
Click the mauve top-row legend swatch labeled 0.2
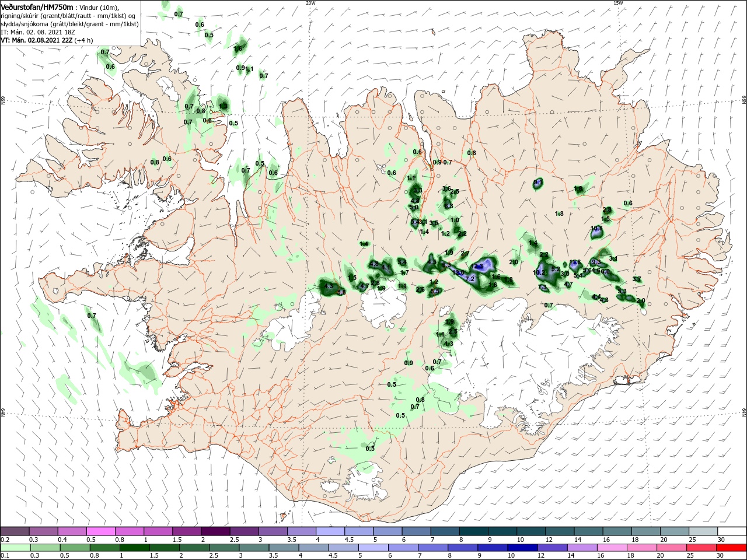(x=15, y=531)
